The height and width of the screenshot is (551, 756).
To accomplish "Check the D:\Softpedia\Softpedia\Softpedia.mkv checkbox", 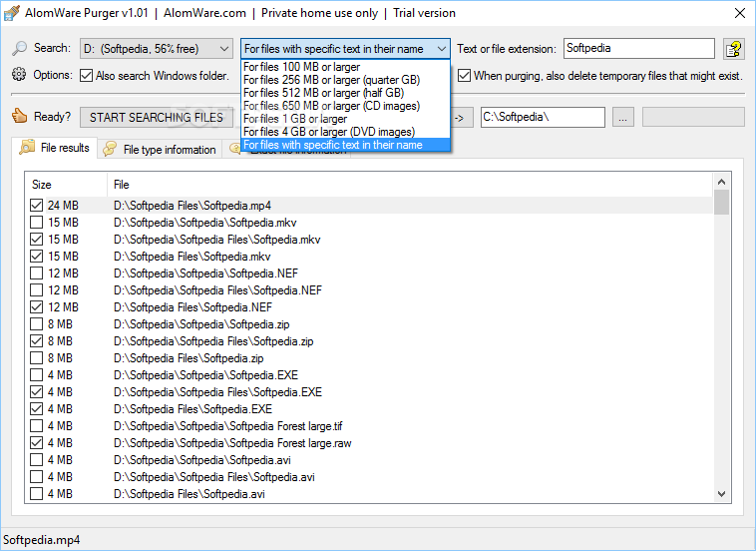I will tap(36, 222).
